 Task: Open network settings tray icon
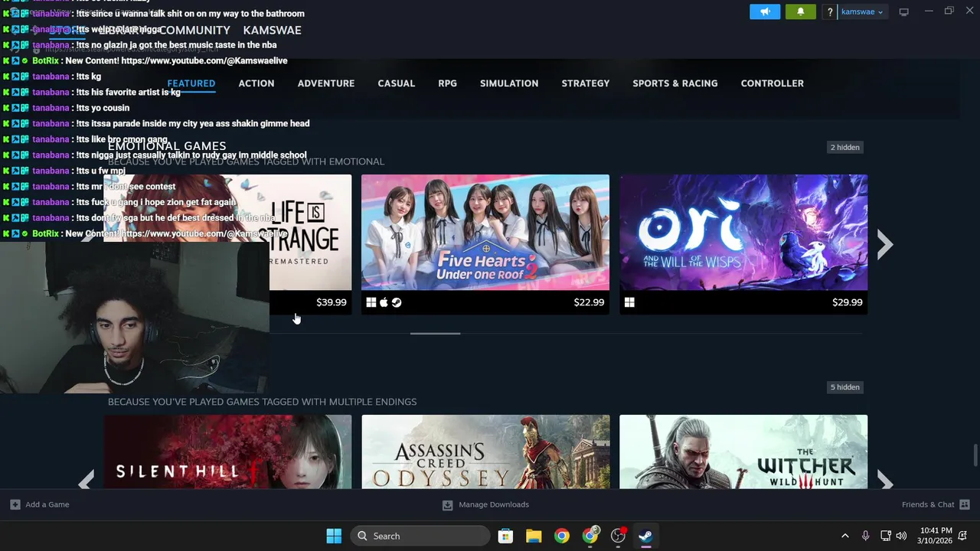point(885,536)
